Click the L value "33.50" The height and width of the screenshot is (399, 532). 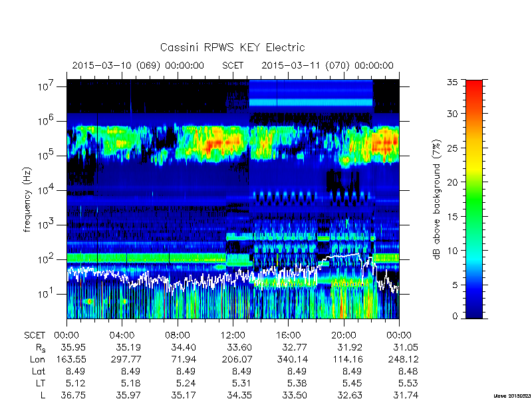pyautogui.click(x=295, y=395)
